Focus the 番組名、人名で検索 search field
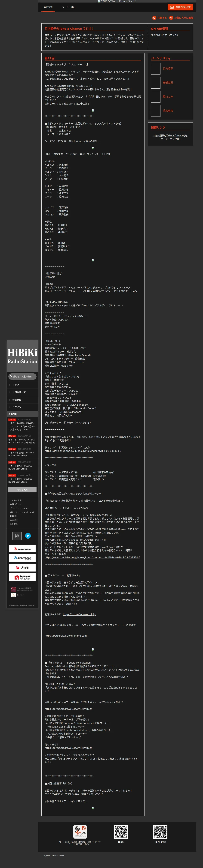The height and width of the screenshot is (868, 203). [22, 376]
